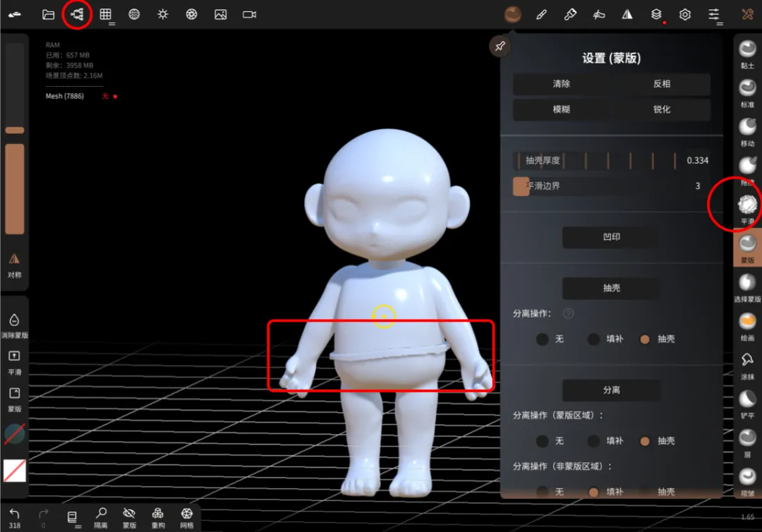Select the 涂抹 smudge tool

tap(747, 365)
